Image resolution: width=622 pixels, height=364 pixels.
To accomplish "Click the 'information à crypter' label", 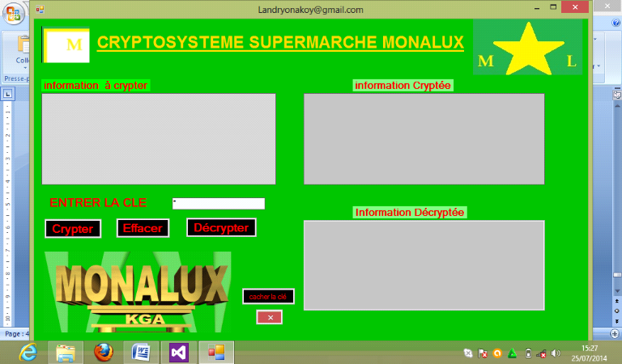I will [x=96, y=86].
